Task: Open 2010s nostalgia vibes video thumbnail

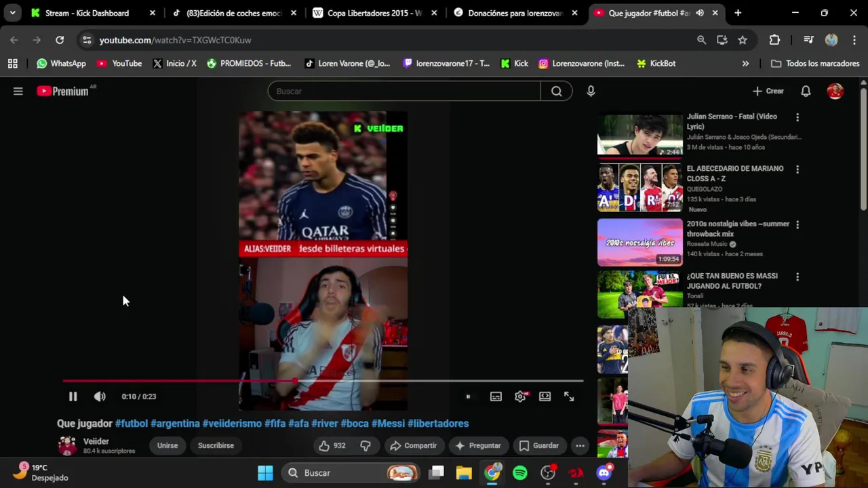Action: click(x=640, y=242)
